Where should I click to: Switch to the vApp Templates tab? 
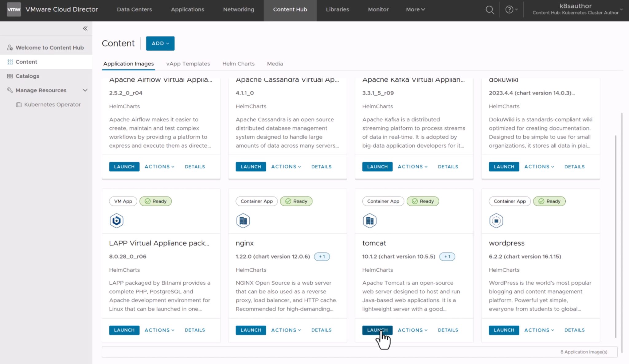[188, 64]
